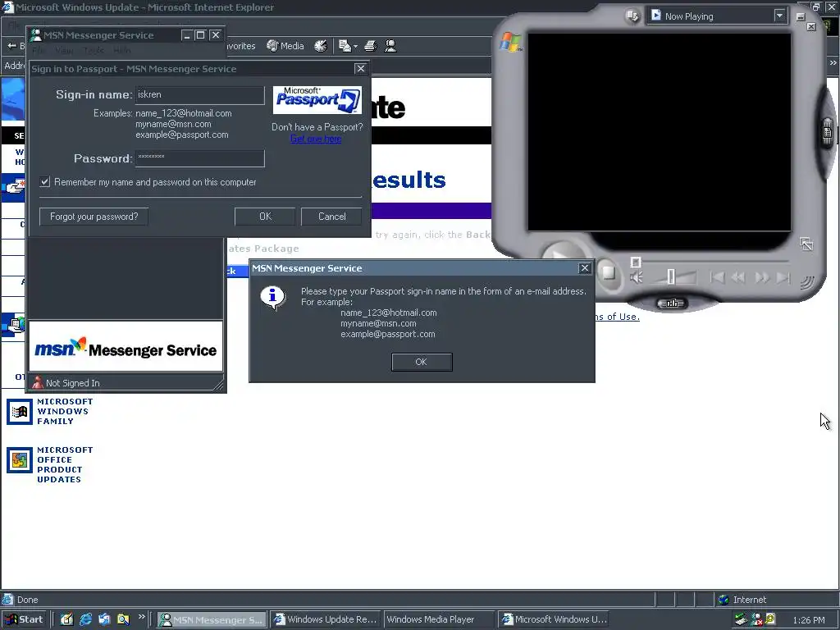The image size is (840, 630).
Task: Click the Back arrow in Internet Explorer
Action: click(x=11, y=46)
